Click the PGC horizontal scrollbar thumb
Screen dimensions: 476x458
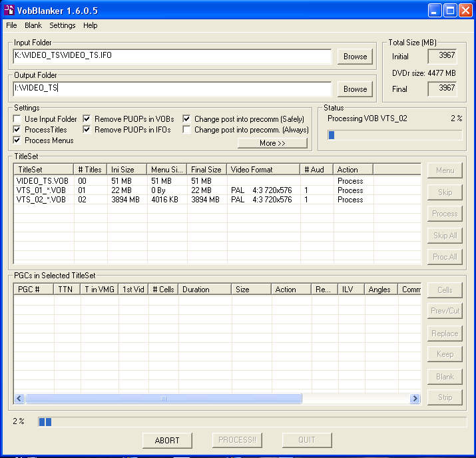point(164,398)
